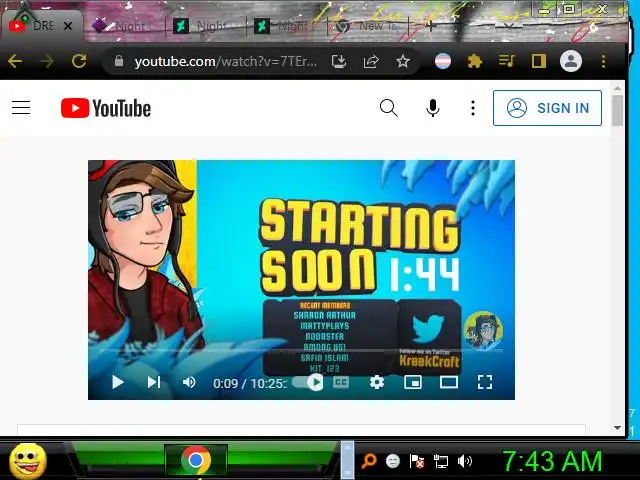This screenshot has height=480, width=640.
Task: Click the 7:43 AM clock
Action: click(x=552, y=461)
